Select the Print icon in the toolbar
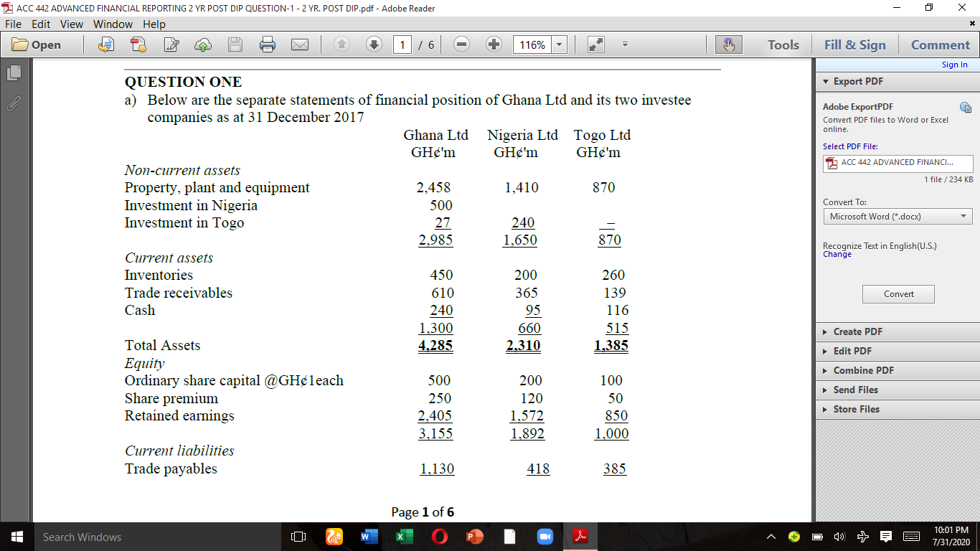The image size is (980, 551). point(268,44)
